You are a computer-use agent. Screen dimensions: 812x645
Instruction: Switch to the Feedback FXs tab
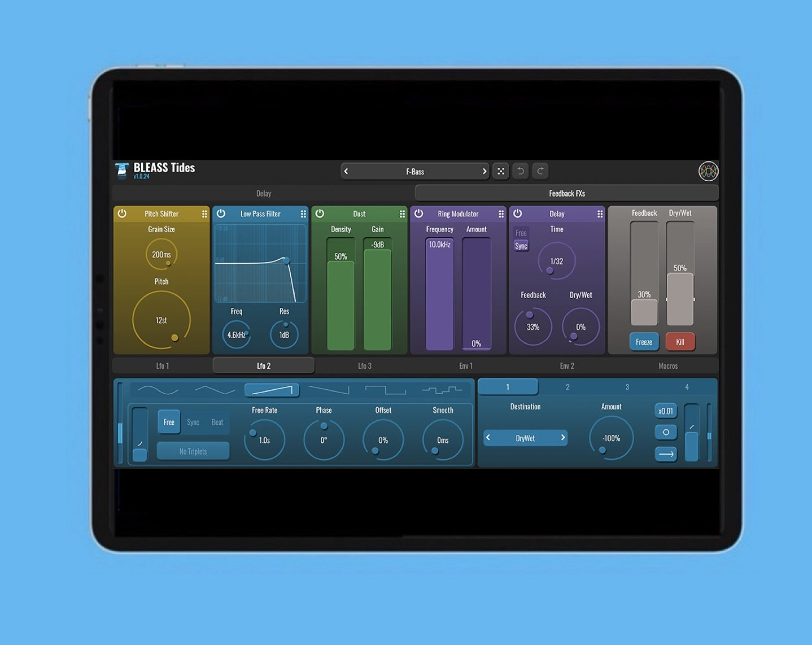567,193
